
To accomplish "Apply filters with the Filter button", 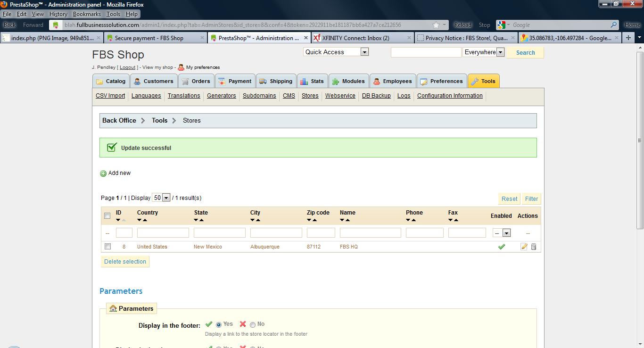I will (x=531, y=199).
